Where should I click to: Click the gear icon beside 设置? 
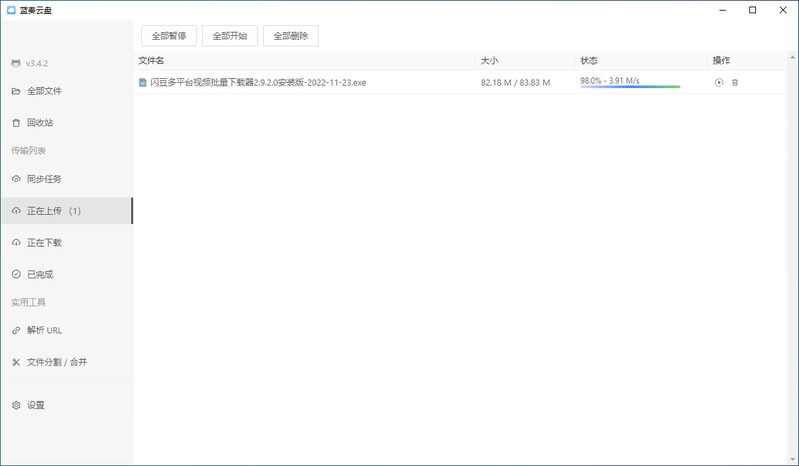16,405
